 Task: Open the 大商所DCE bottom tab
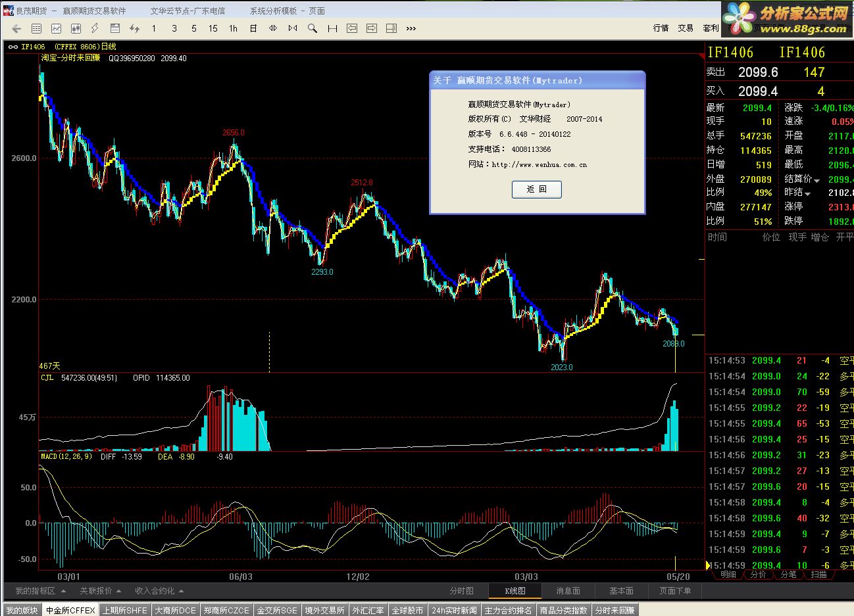(176, 610)
